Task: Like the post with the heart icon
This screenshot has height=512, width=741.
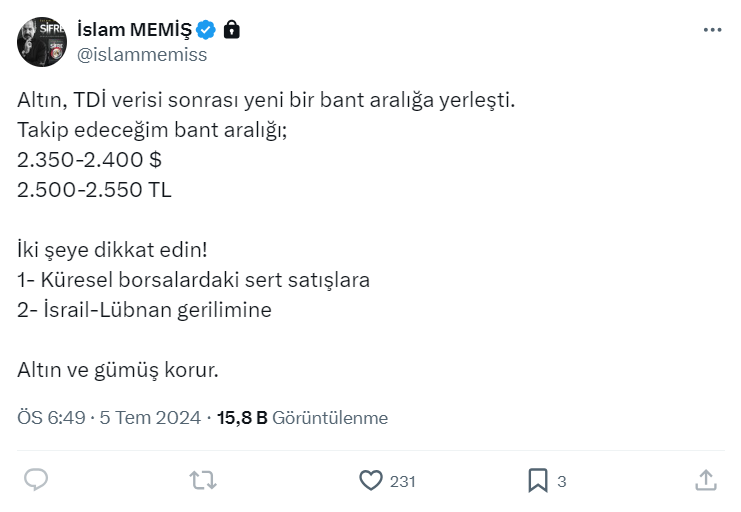Action: [371, 480]
